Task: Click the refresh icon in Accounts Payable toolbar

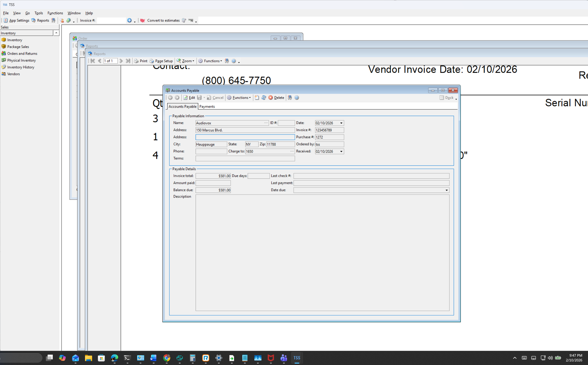Action: pos(264,98)
